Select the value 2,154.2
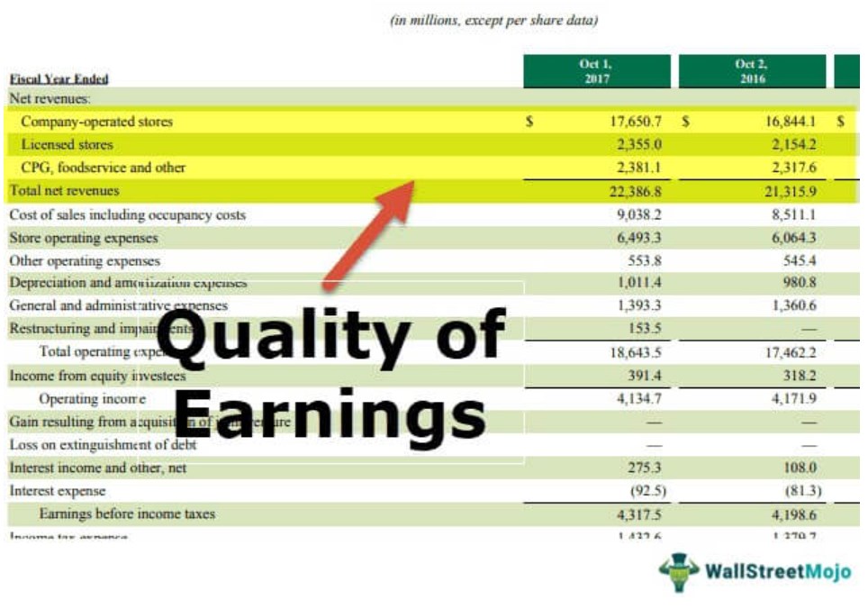The image size is (868, 609). (794, 144)
